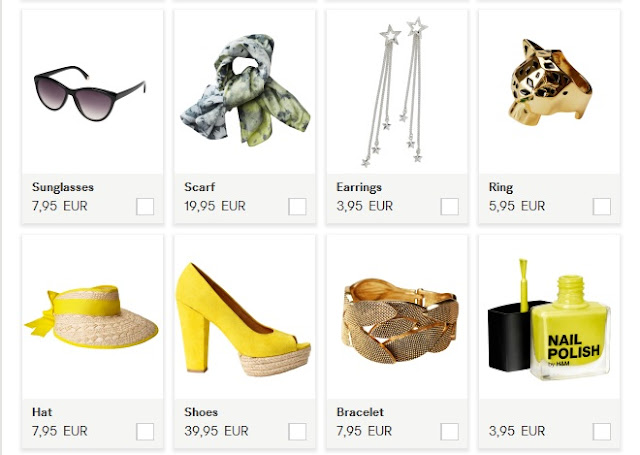Enable the nail polish 3,95 EUR checkbox
The width and height of the screenshot is (640, 455).
click(602, 432)
